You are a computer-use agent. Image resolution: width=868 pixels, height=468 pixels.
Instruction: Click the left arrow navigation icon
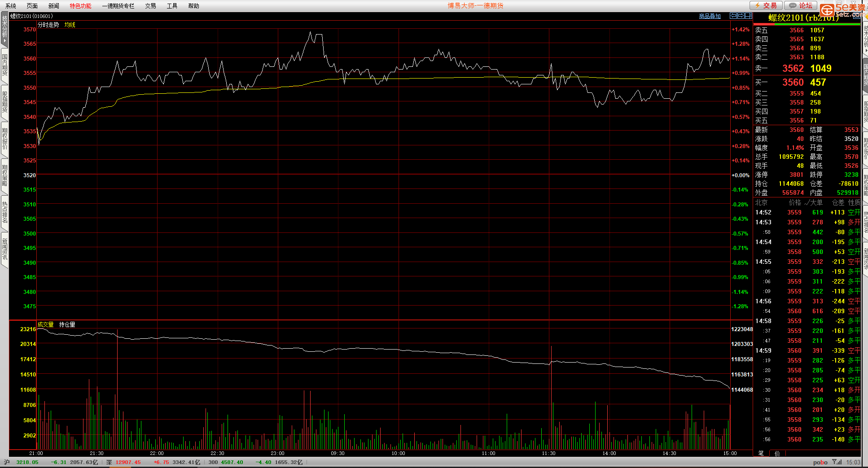point(733,16)
